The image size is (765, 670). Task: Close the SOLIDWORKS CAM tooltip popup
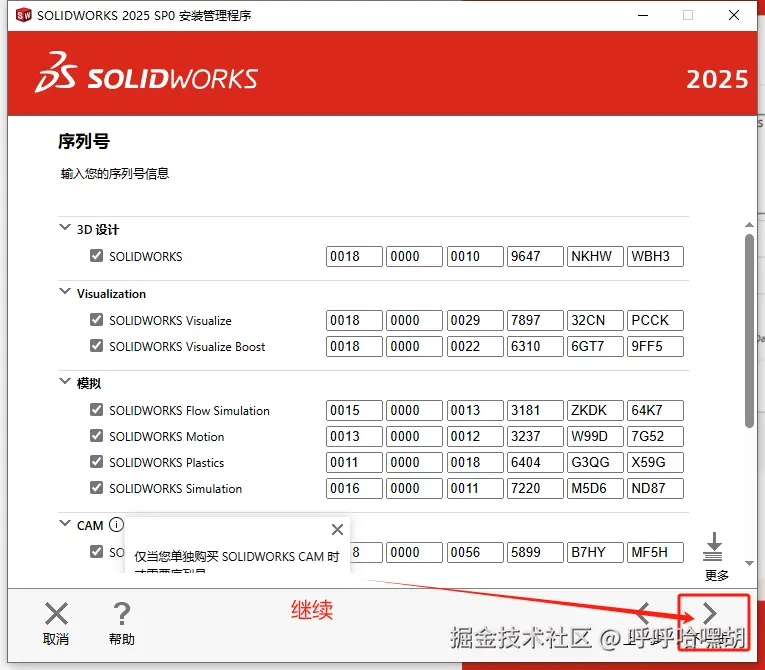337,529
